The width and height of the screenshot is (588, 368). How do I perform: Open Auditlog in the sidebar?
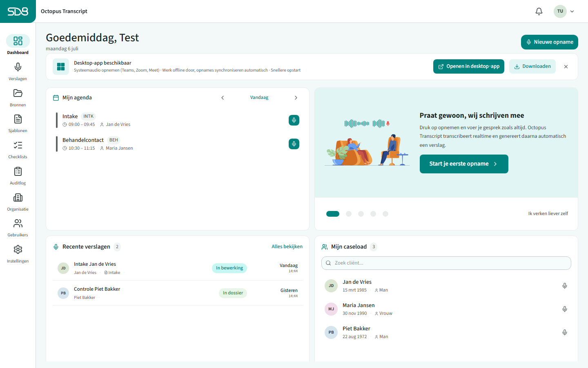18,175
